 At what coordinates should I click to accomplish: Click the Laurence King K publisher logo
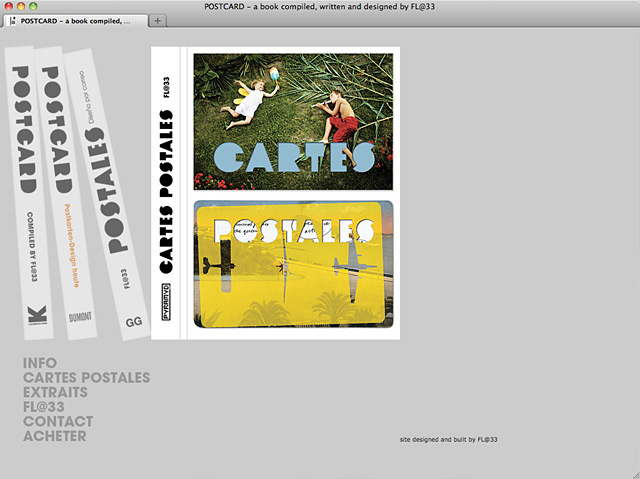[37, 315]
